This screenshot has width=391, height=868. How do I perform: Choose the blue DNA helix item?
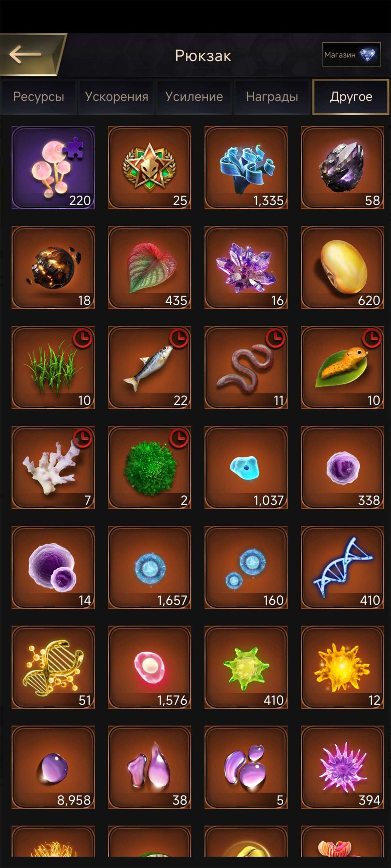point(342,567)
